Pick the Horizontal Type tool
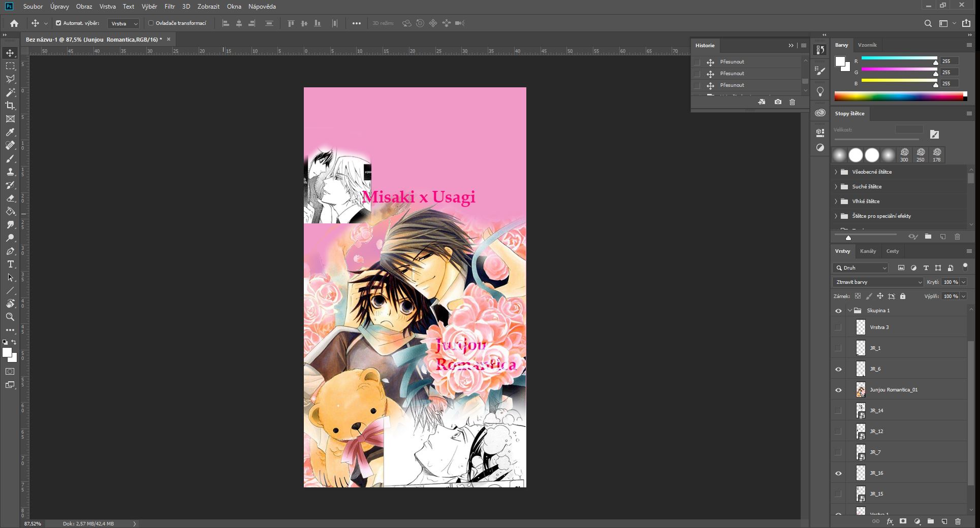Image resolution: width=980 pixels, height=528 pixels. click(10, 265)
